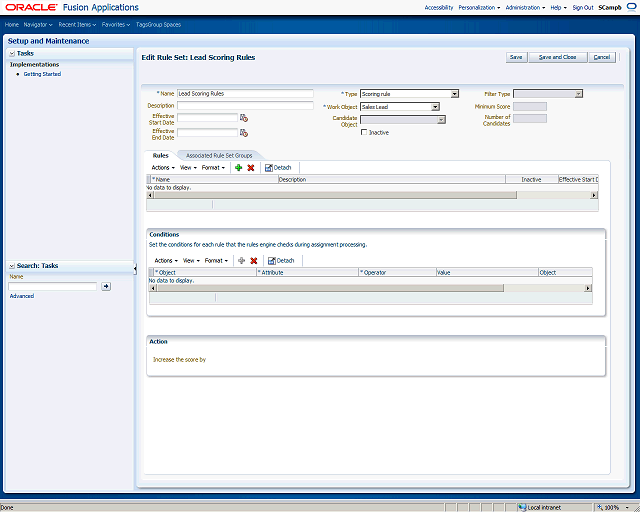The height and width of the screenshot is (512, 640).
Task: Detach the Conditions table
Action: pos(281,260)
